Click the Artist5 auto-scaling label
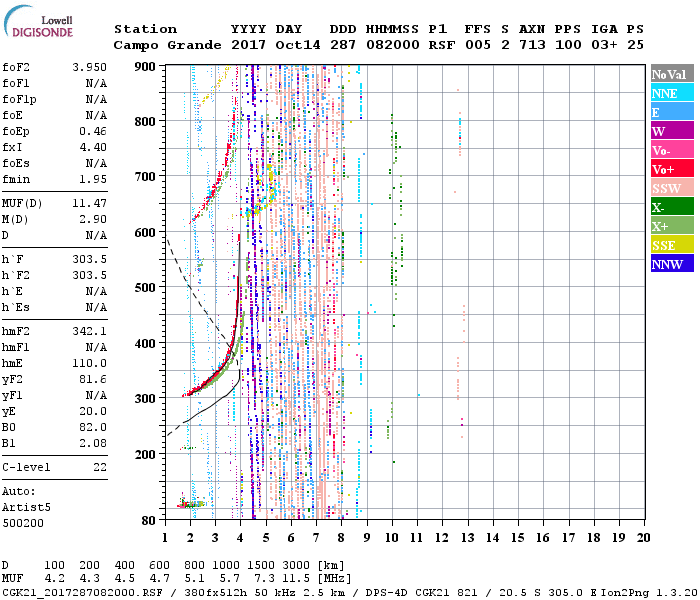This screenshot has width=700, height=600. coord(25,507)
